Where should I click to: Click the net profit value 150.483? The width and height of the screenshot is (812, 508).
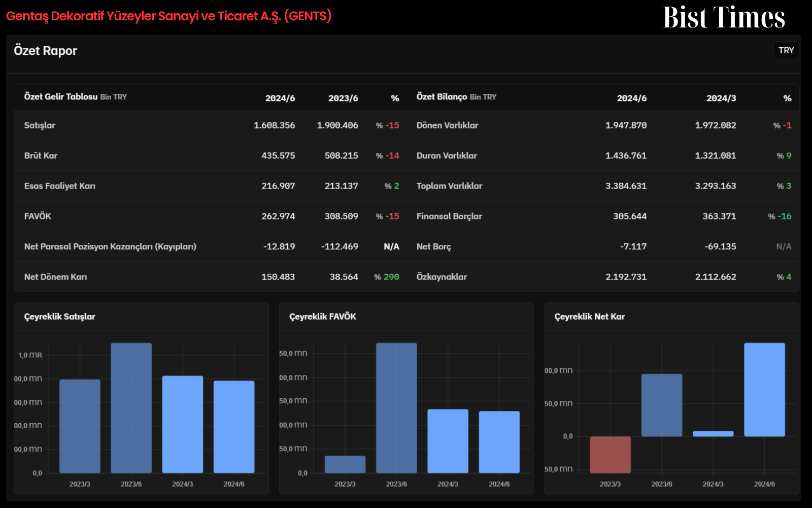click(x=278, y=277)
